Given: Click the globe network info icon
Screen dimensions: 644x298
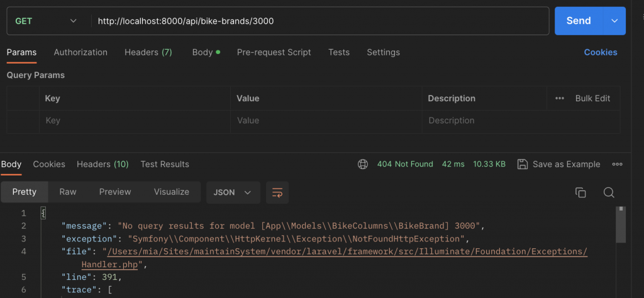Looking at the screenshot, I should coord(363,164).
